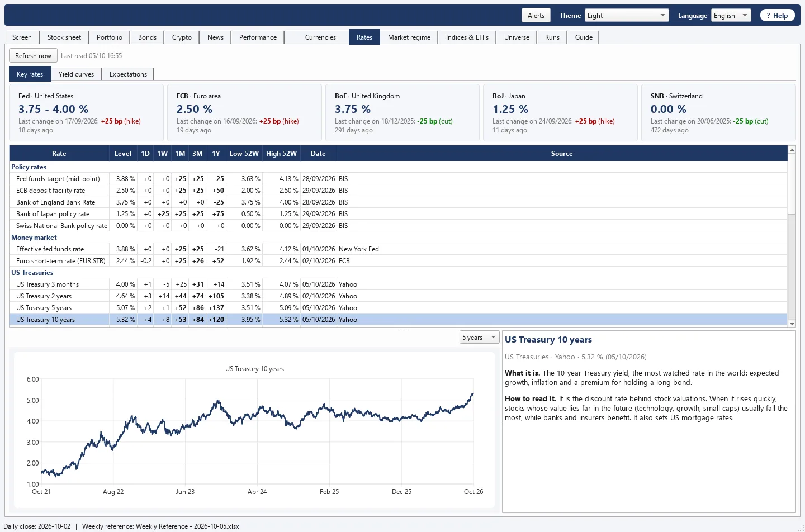Image resolution: width=805 pixels, height=532 pixels.
Task: Open the Performance tab
Action: 258,37
